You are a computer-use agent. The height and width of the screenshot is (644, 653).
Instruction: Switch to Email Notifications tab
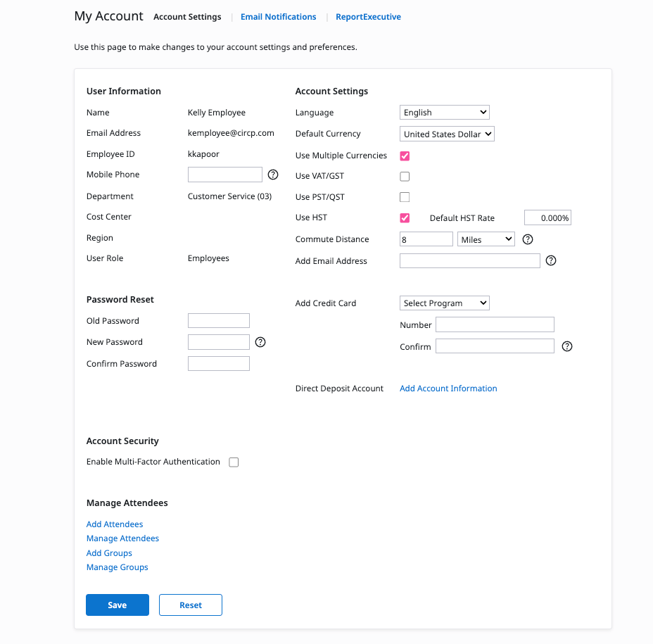tap(278, 17)
